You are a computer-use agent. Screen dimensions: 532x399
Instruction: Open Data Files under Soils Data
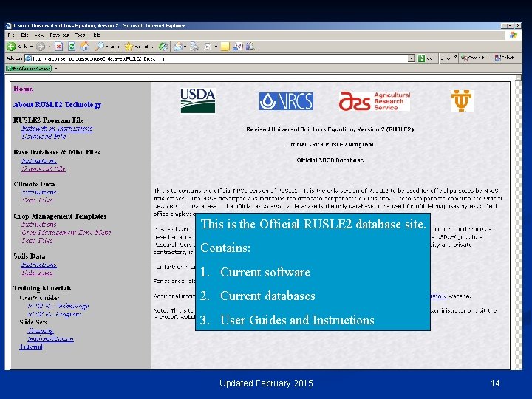(x=37, y=273)
